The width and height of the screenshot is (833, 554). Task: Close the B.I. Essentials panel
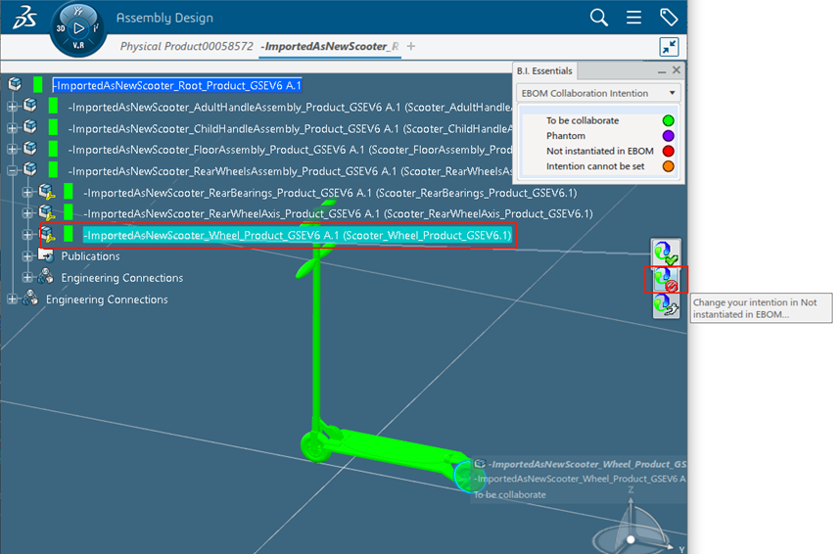pos(676,70)
